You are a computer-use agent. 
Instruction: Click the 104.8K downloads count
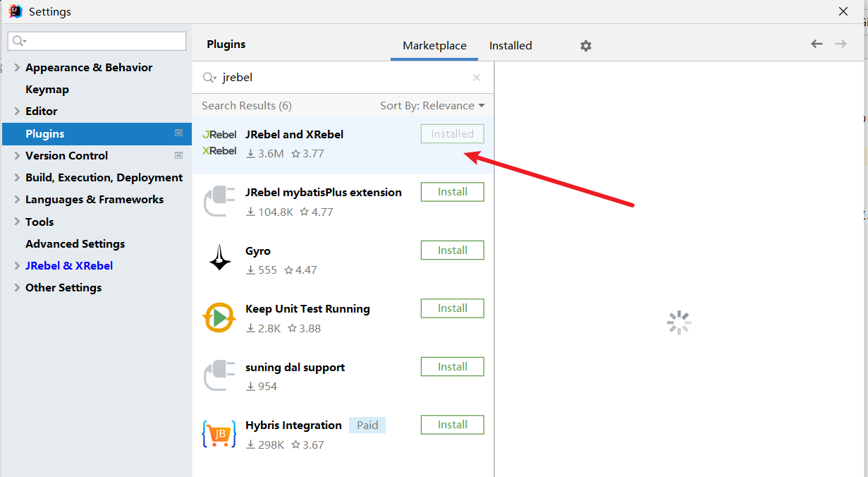tap(269, 212)
